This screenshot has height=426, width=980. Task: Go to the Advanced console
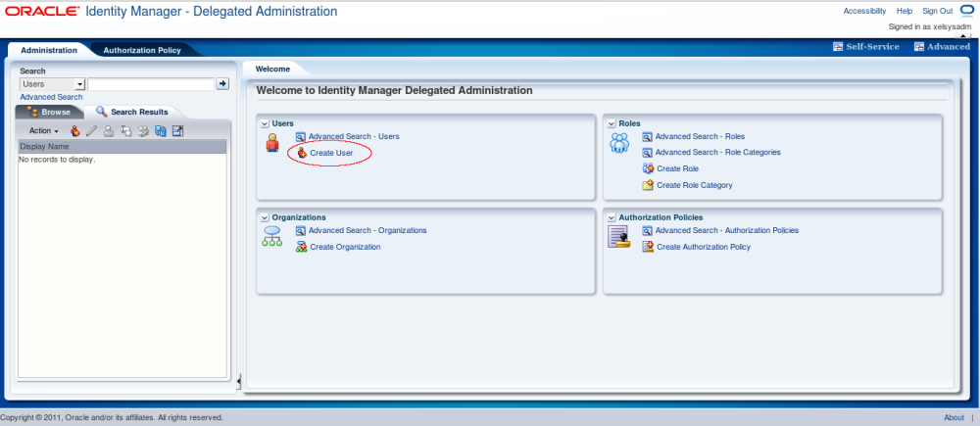(942, 47)
